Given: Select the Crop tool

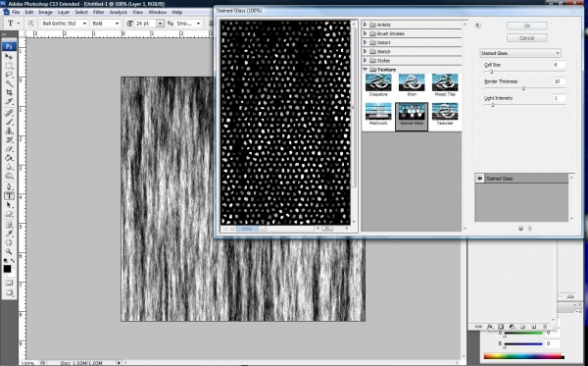Looking at the screenshot, I should tap(9, 92).
